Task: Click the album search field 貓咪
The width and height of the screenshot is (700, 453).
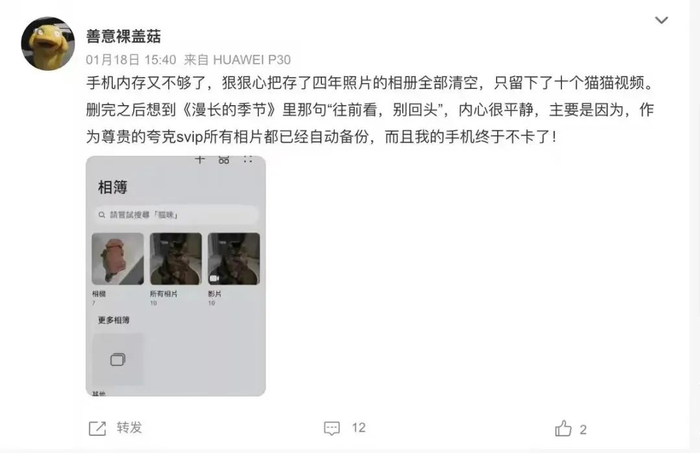Action: (x=176, y=215)
